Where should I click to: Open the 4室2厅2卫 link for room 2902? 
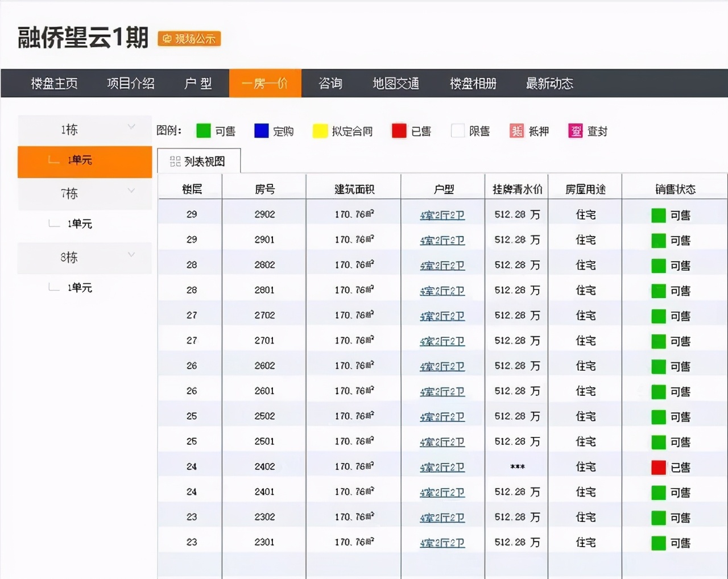coord(442,215)
